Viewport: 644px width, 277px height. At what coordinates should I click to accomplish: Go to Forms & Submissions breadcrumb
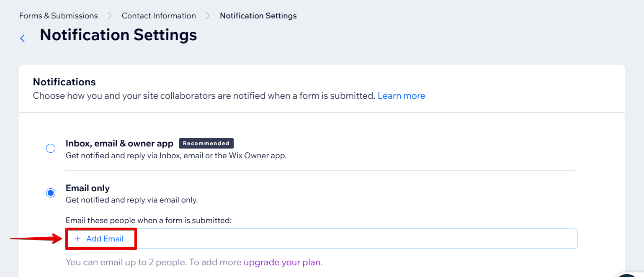pos(59,16)
